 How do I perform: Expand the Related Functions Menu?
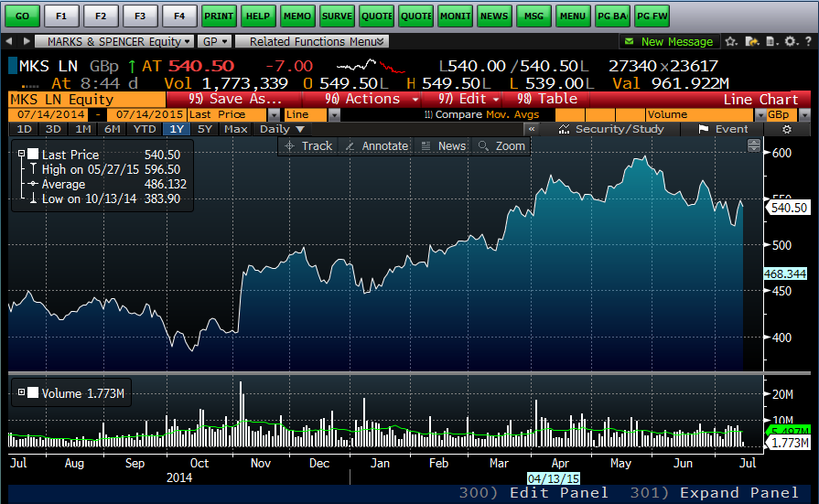(312, 41)
